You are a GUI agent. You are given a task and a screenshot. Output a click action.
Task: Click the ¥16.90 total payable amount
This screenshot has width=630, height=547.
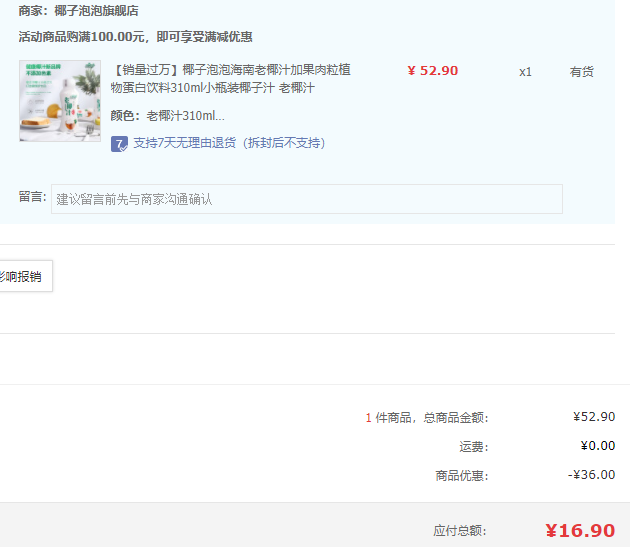point(579,531)
